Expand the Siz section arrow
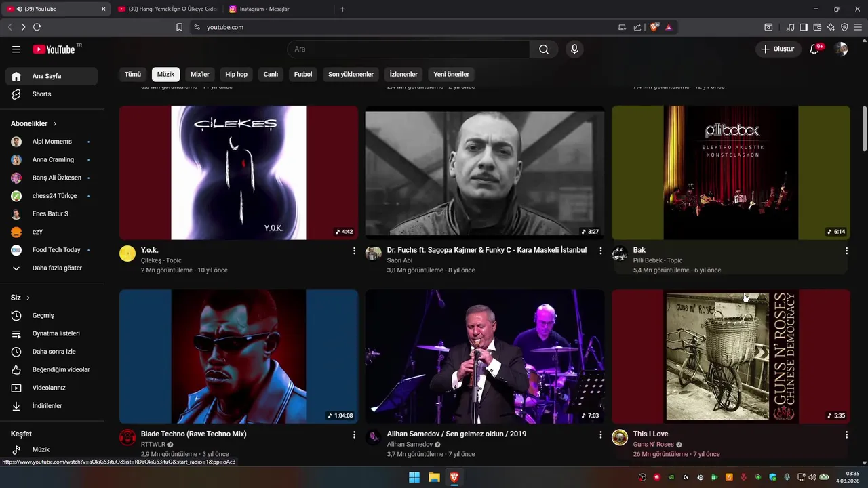This screenshot has width=868, height=488. (28, 298)
